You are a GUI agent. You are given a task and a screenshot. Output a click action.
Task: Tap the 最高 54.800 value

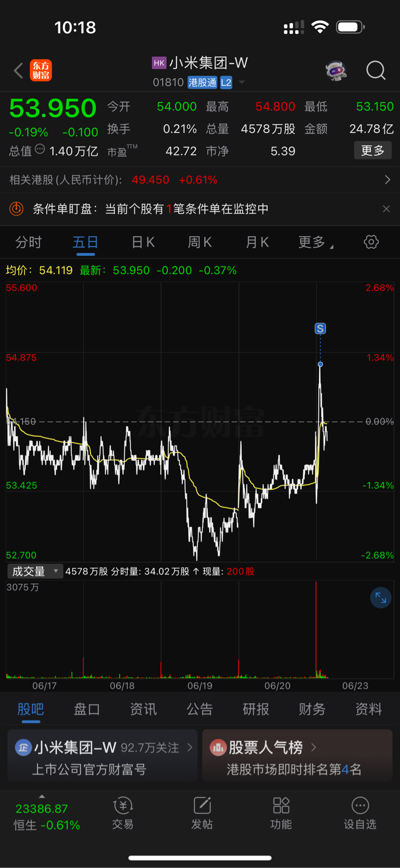[275, 107]
